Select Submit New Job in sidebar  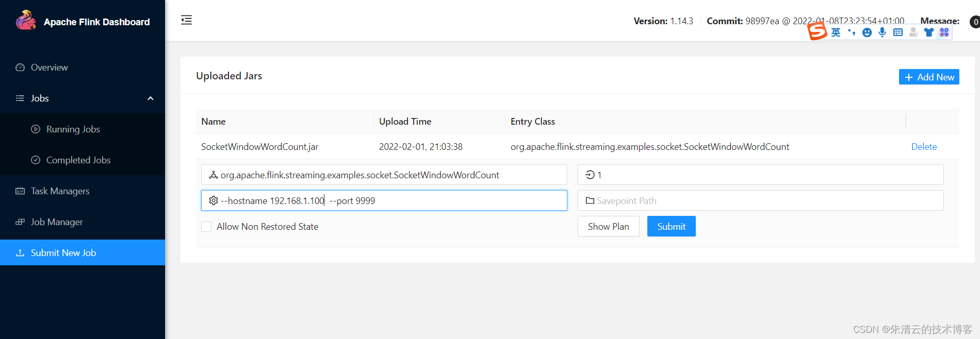point(83,252)
